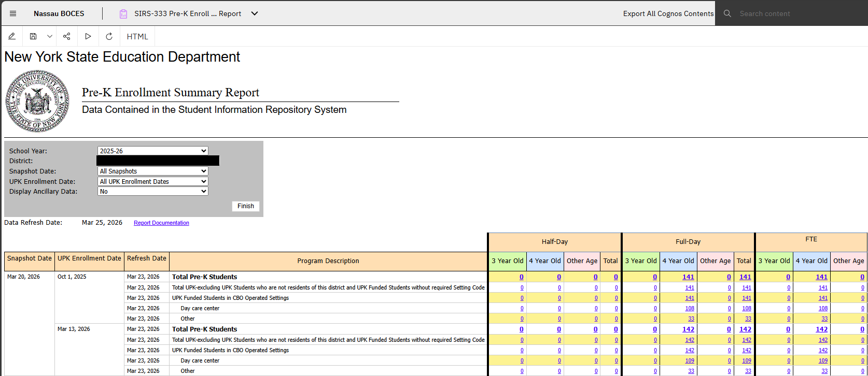868x376 pixels.
Task: Open the Snapshot Date dropdown
Action: 153,171
